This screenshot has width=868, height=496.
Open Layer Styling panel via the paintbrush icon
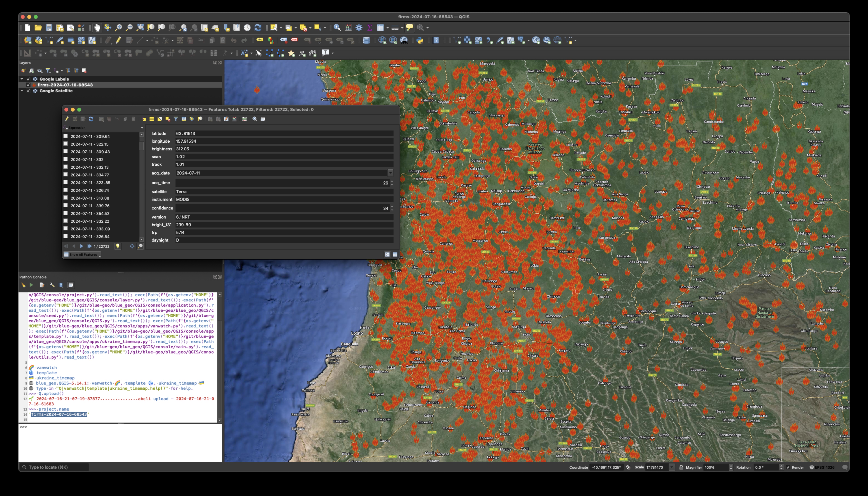coord(23,70)
